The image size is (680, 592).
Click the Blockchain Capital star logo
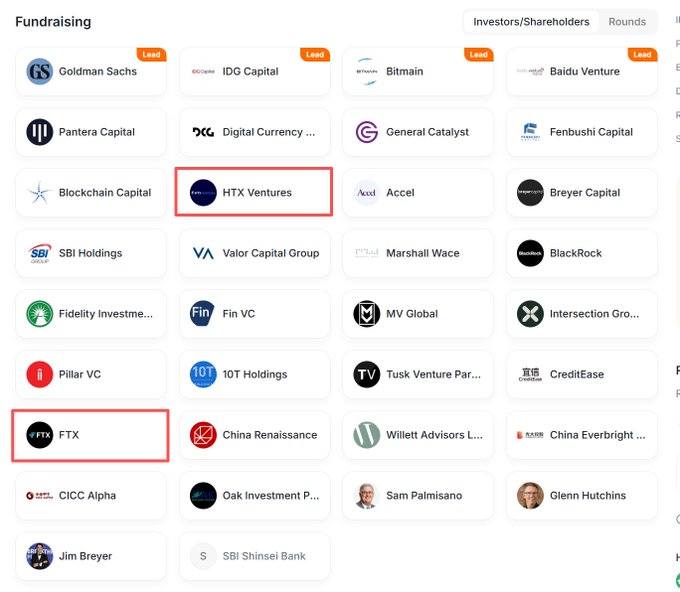click(39, 193)
